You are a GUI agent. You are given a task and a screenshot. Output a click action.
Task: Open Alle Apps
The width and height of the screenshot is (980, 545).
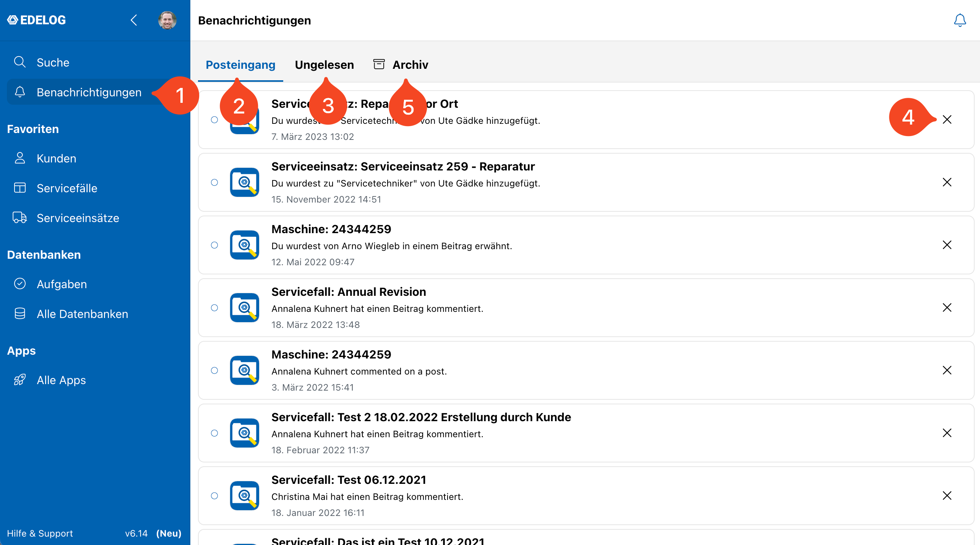95,380
